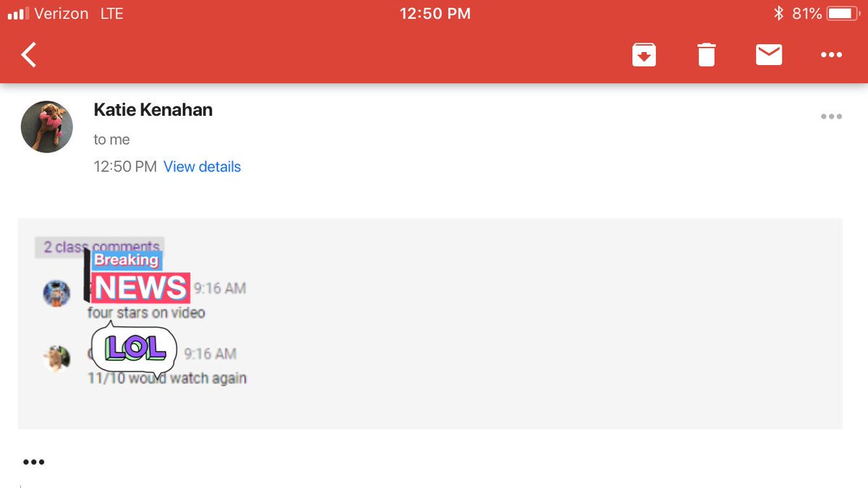Show trimmed content via bottom ellipsis
The height and width of the screenshot is (488, 868).
click(x=34, y=462)
